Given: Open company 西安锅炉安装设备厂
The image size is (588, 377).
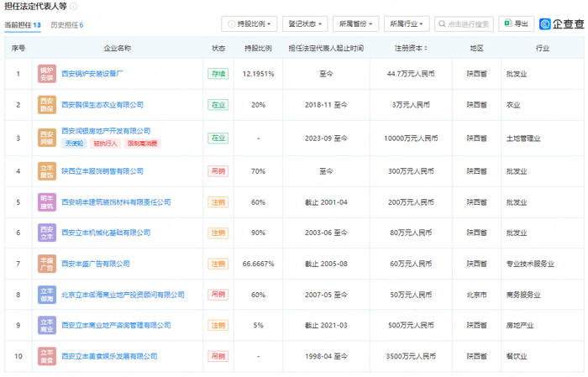Looking at the screenshot, I should tap(92, 74).
